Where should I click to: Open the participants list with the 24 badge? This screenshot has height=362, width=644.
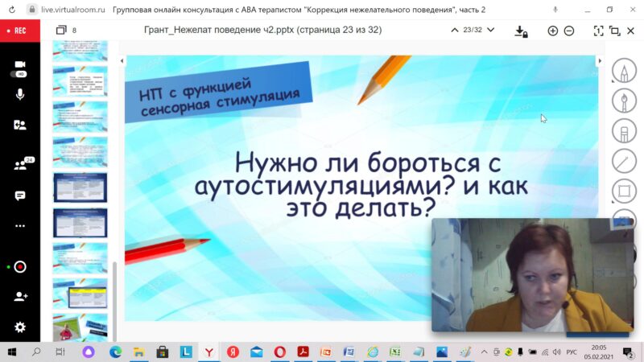[x=22, y=164]
